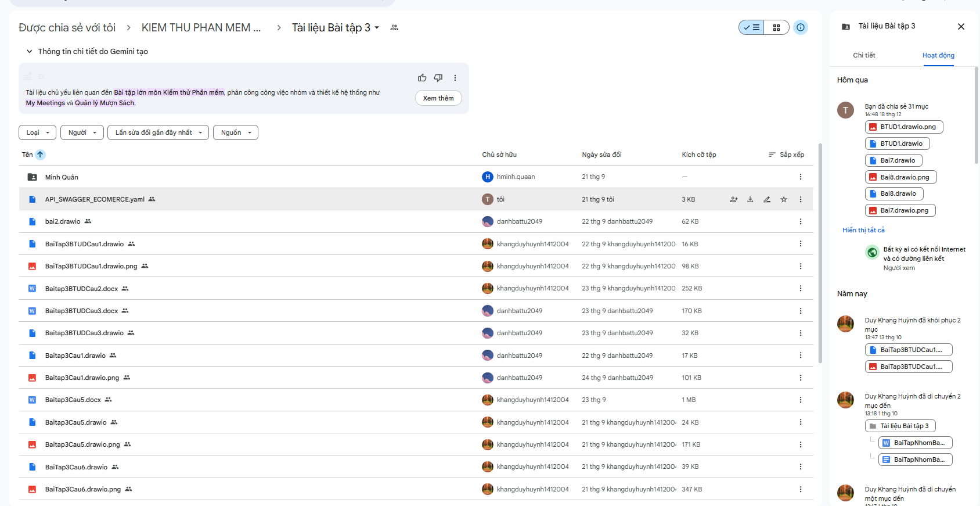
Task: Open Bai7.drawio activity chip
Action: pos(893,160)
